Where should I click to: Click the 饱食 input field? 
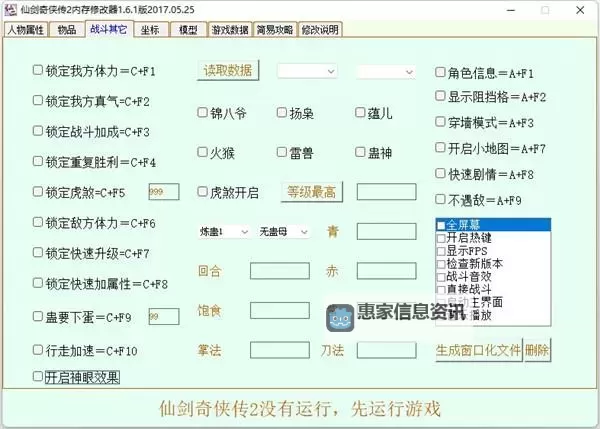pyautogui.click(x=280, y=310)
